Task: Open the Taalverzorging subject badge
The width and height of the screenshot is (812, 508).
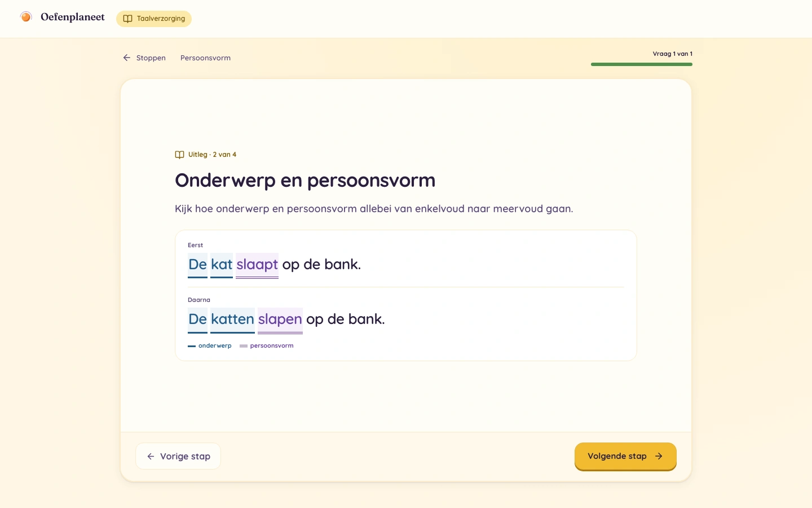Action: pyautogui.click(x=154, y=19)
